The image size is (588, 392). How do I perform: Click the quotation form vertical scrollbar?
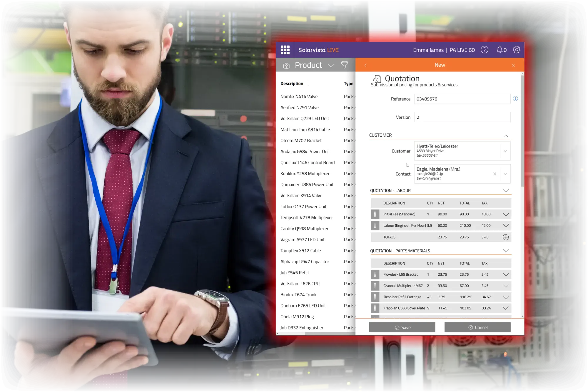[522, 131]
